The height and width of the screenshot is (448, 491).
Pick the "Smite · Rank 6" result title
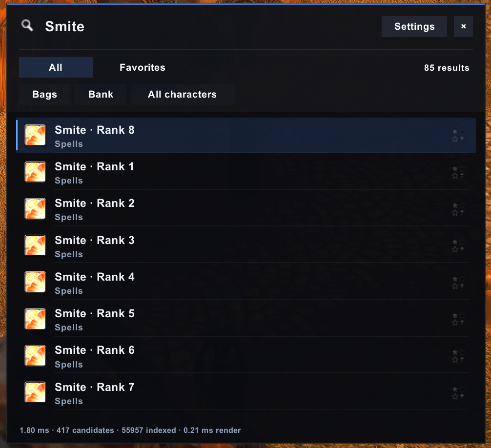[x=95, y=350]
